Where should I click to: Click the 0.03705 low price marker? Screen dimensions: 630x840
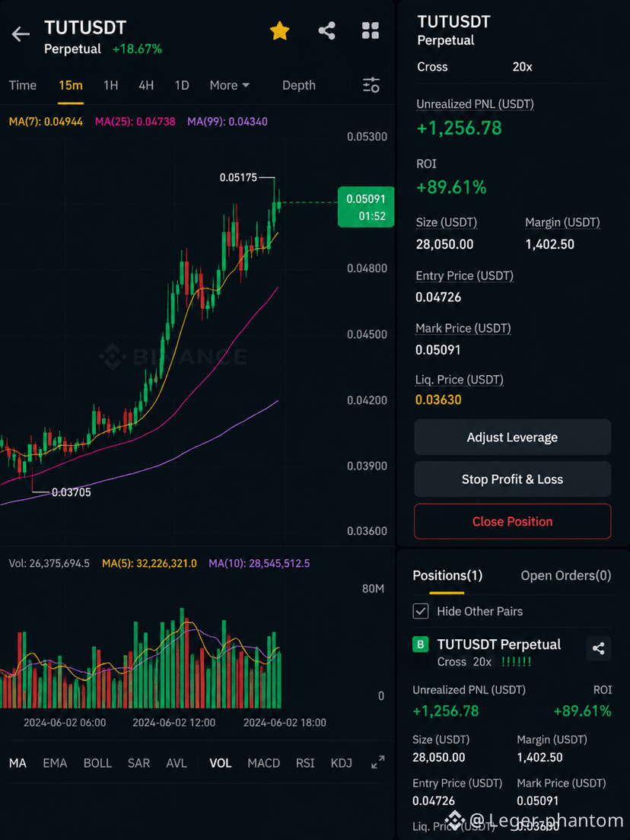click(x=72, y=492)
